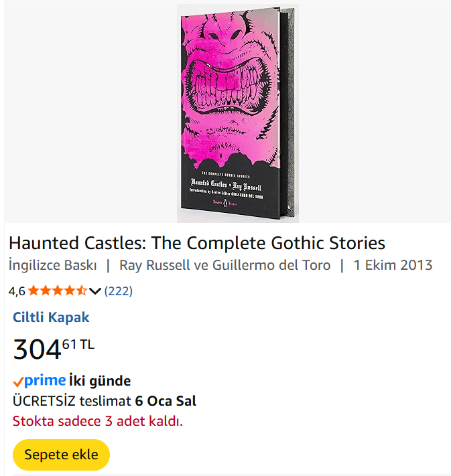
Task: Click the red low stock warning text
Action: [98, 422]
